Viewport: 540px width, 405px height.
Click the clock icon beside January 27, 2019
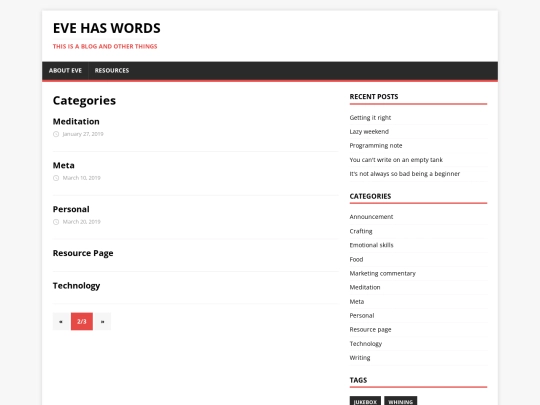(x=56, y=134)
